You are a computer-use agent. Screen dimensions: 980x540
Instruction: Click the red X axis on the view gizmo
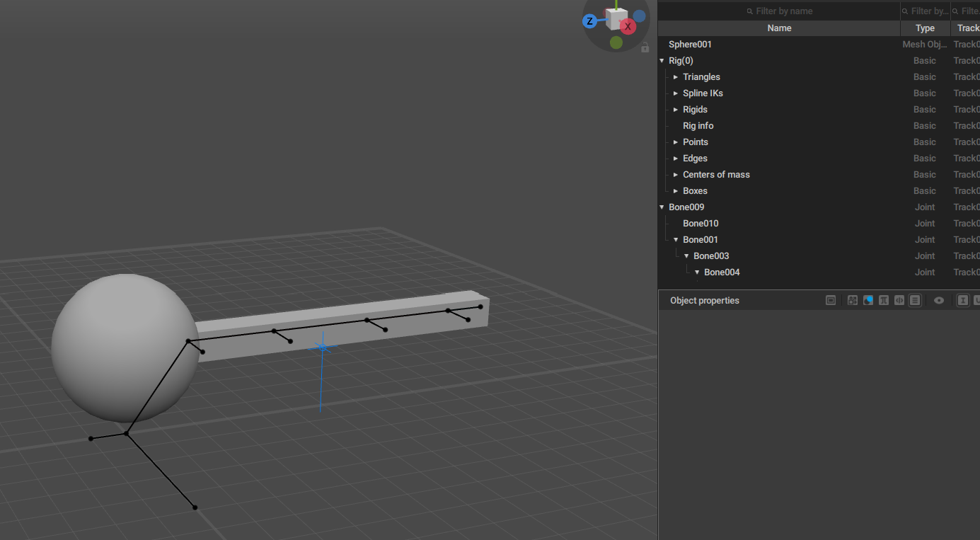pos(628,27)
